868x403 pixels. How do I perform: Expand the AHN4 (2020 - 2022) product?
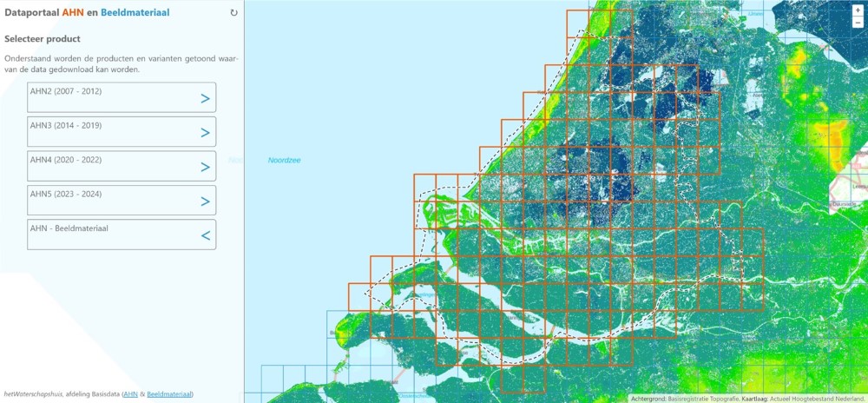click(113, 166)
